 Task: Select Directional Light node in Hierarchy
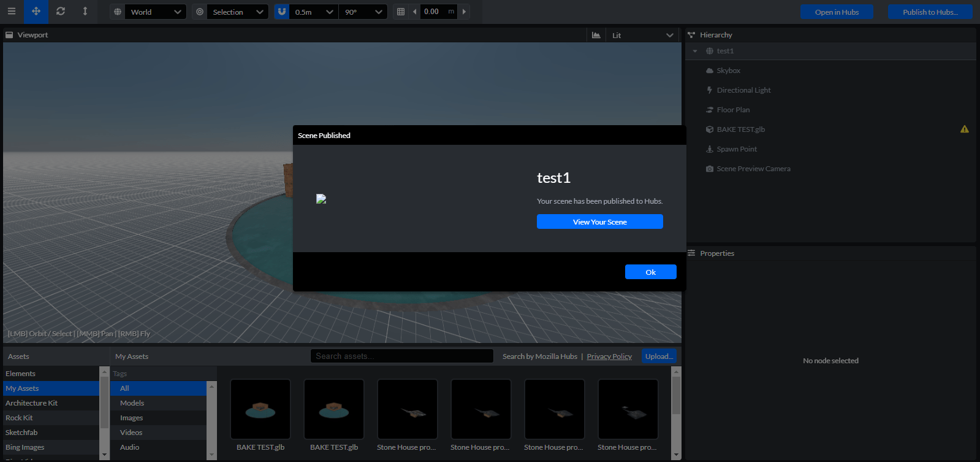(831, 90)
